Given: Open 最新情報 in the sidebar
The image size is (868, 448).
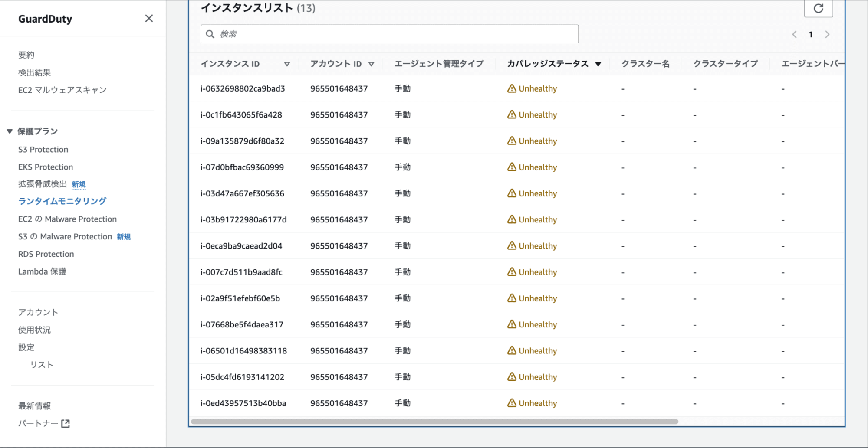Looking at the screenshot, I should (x=34, y=406).
